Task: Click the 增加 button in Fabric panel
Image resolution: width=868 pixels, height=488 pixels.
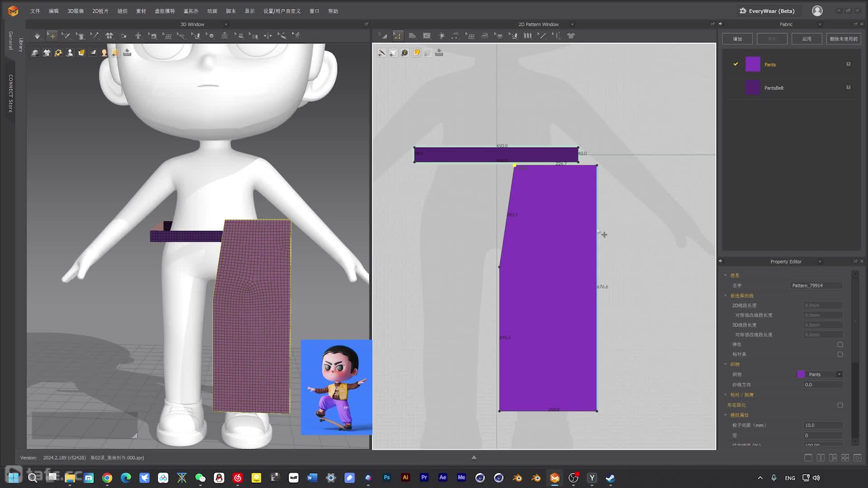Action: click(x=737, y=39)
